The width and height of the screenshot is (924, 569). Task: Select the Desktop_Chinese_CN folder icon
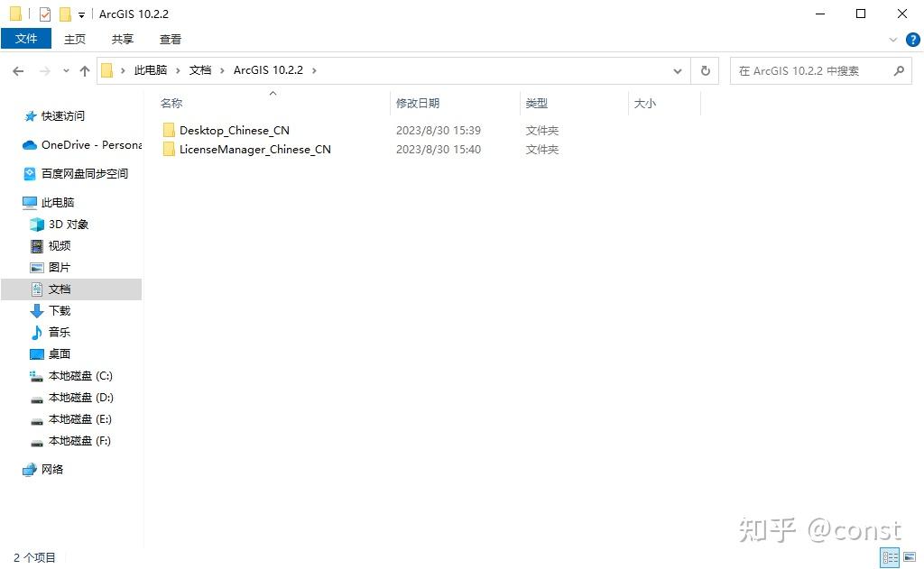[x=169, y=130]
